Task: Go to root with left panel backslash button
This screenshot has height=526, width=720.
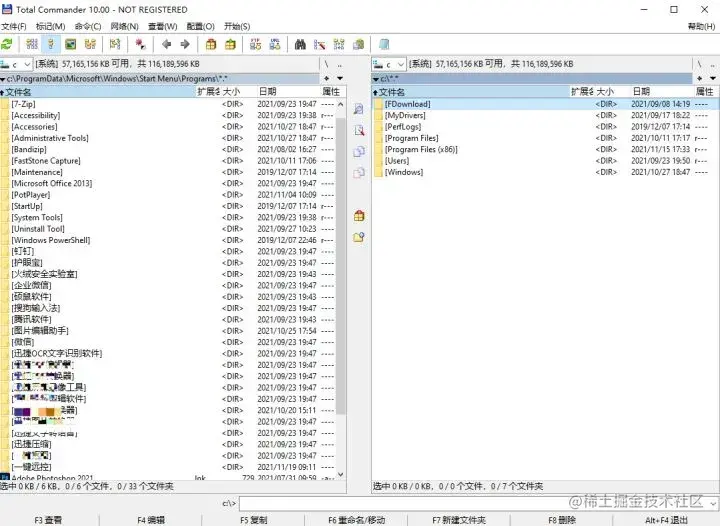Action: click(326, 64)
